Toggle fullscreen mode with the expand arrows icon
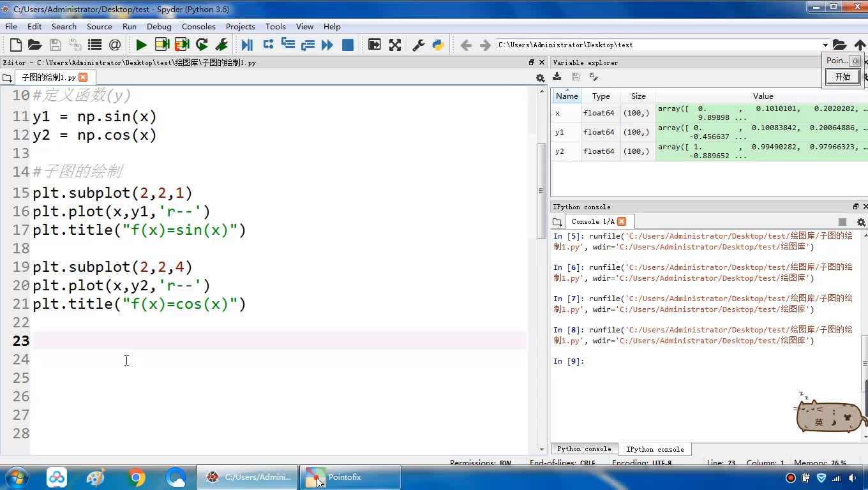The width and height of the screenshot is (868, 490). coord(395,45)
